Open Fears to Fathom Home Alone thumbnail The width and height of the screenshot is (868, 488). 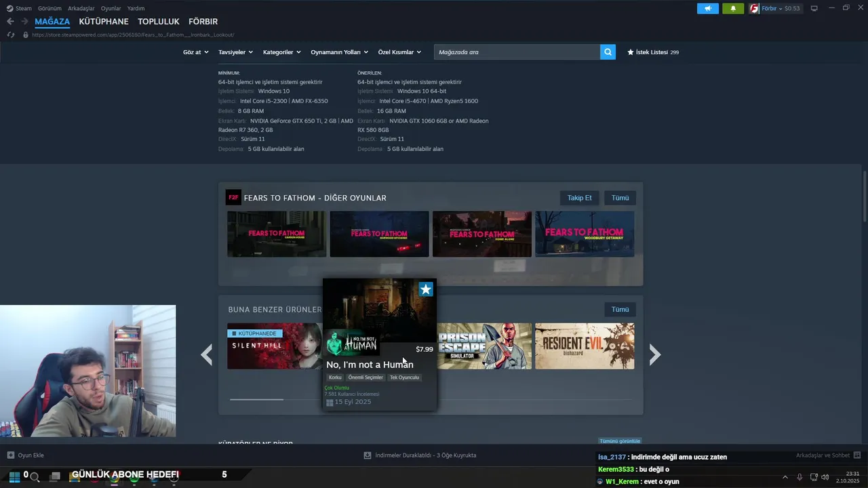(482, 234)
